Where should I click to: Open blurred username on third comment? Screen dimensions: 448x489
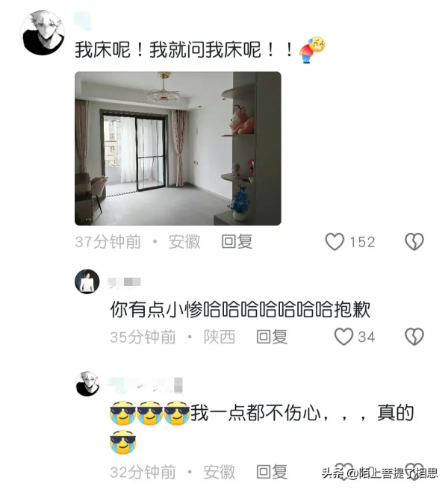(x=146, y=384)
